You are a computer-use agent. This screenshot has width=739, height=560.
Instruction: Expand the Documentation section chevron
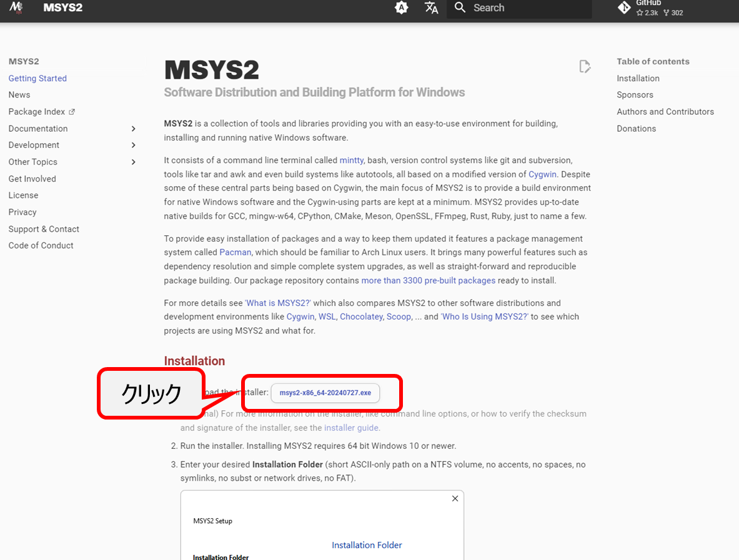134,129
